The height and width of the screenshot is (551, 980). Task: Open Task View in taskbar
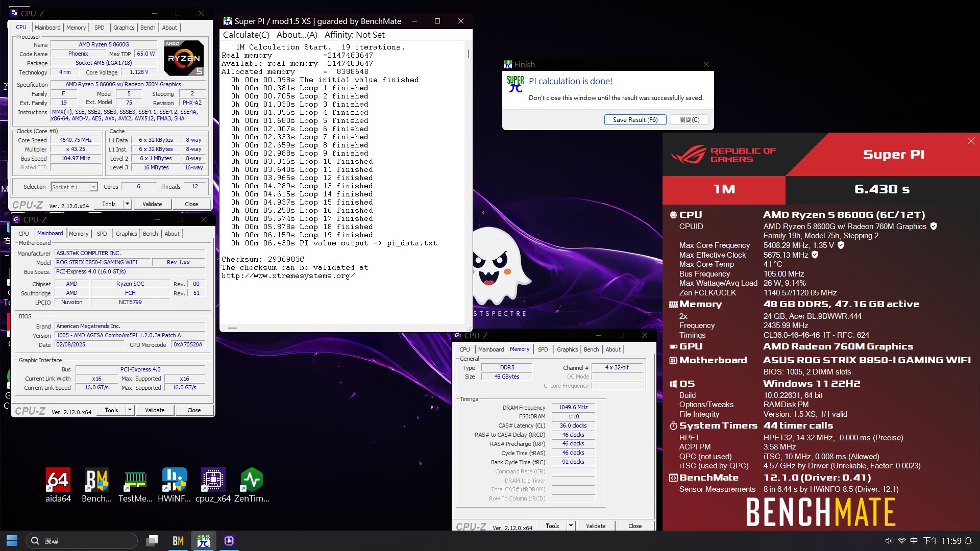152,540
